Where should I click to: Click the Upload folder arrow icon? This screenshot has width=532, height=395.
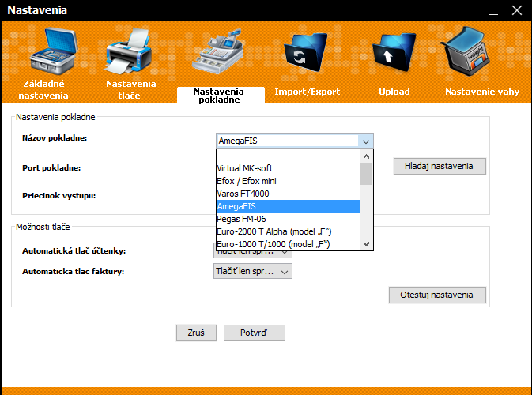(x=394, y=54)
